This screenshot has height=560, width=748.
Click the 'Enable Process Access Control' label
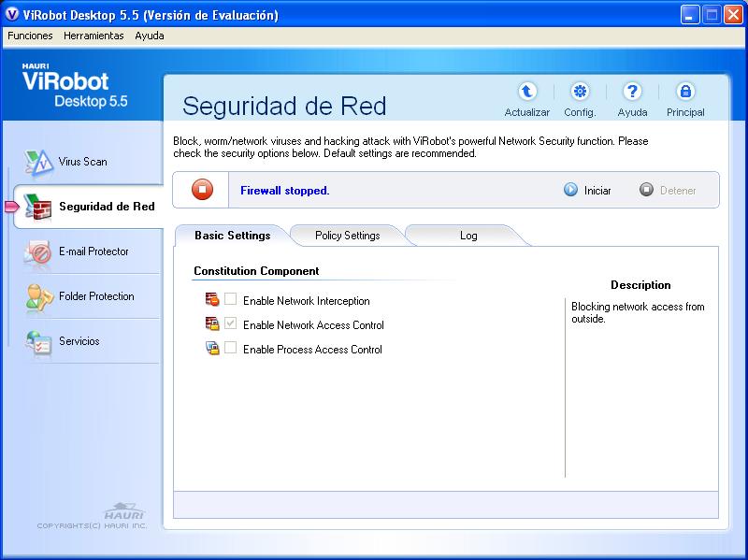click(x=312, y=350)
